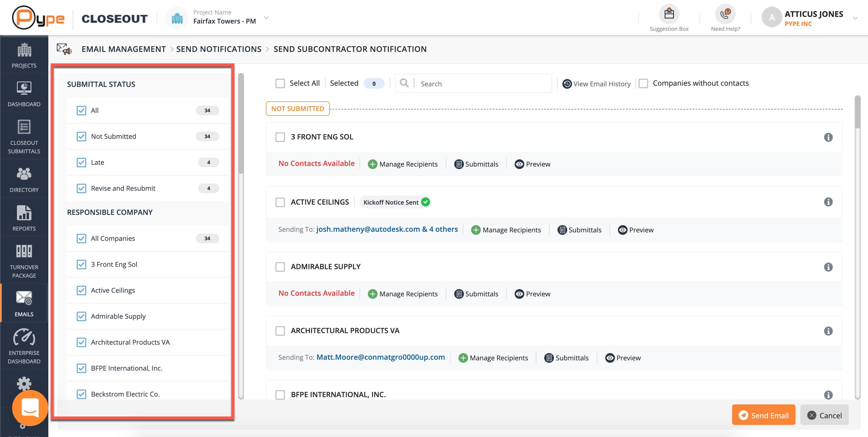Image resolution: width=868 pixels, height=437 pixels.
Task: Check the Select All checkbox
Action: click(280, 84)
